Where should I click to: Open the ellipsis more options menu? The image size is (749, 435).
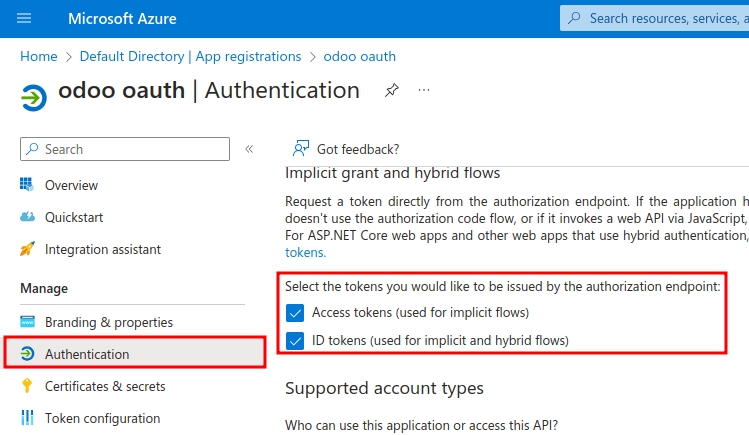pyautogui.click(x=424, y=90)
